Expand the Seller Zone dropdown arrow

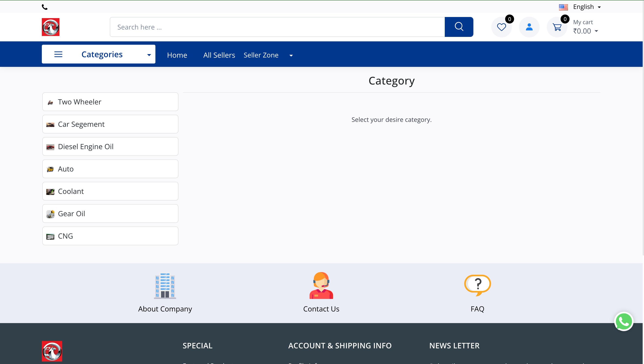tap(291, 55)
